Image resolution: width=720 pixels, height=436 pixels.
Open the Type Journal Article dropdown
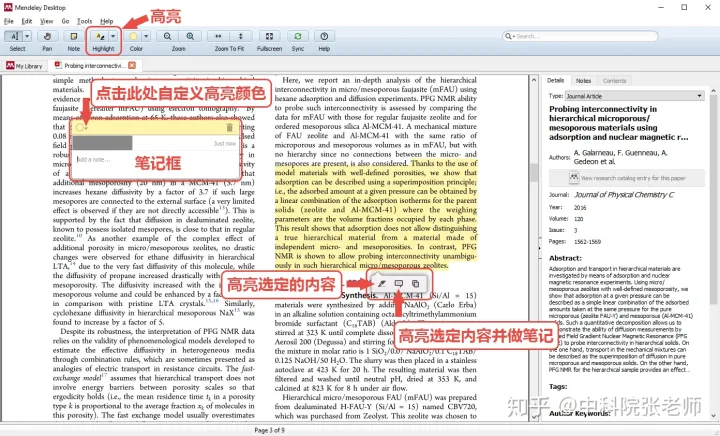point(634,96)
